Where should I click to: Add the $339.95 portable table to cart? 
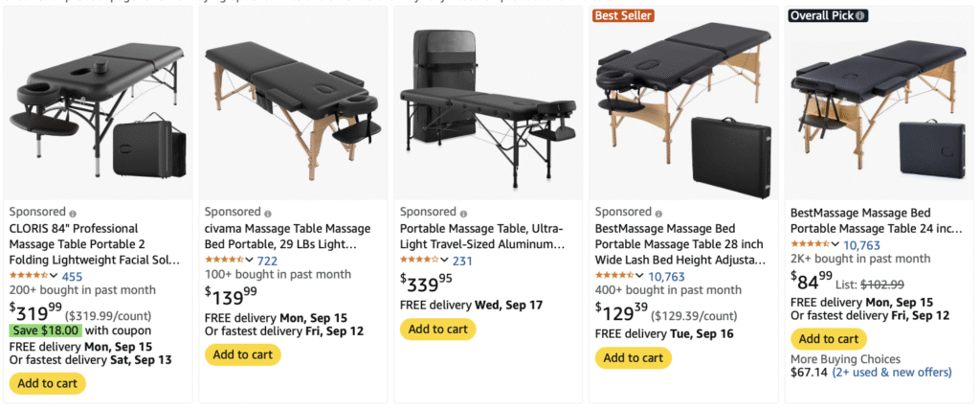437,329
